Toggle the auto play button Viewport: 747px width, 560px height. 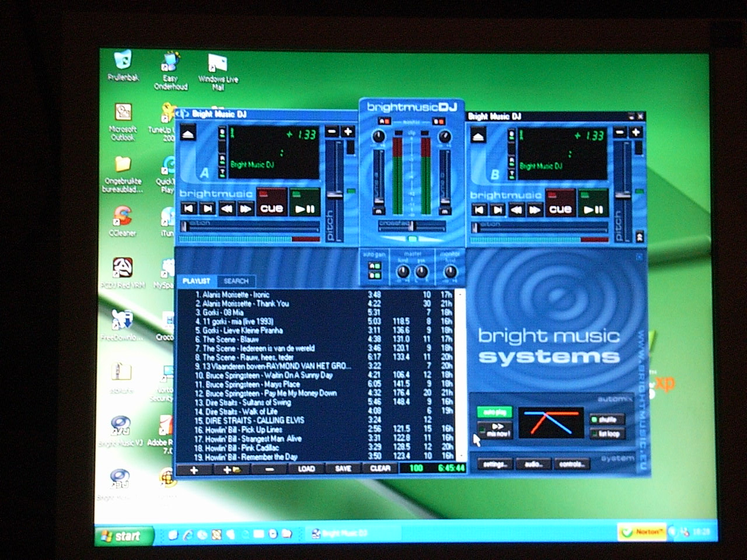point(495,412)
